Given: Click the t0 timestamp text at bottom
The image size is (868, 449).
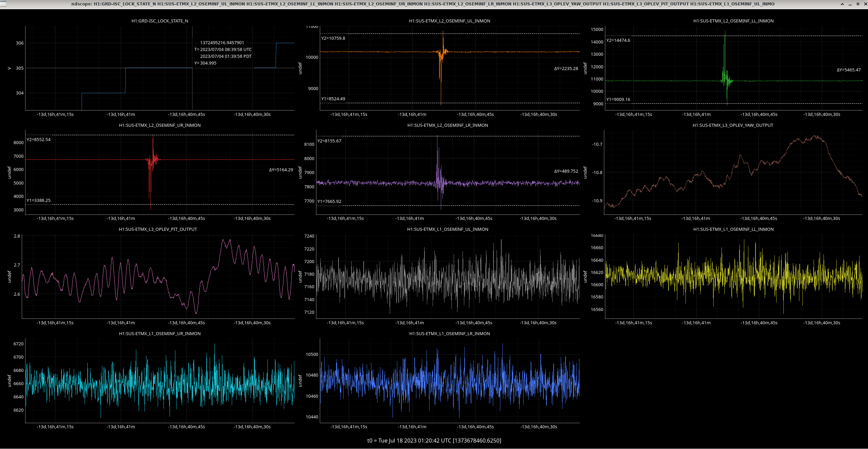Looking at the screenshot, I should [x=434, y=441].
